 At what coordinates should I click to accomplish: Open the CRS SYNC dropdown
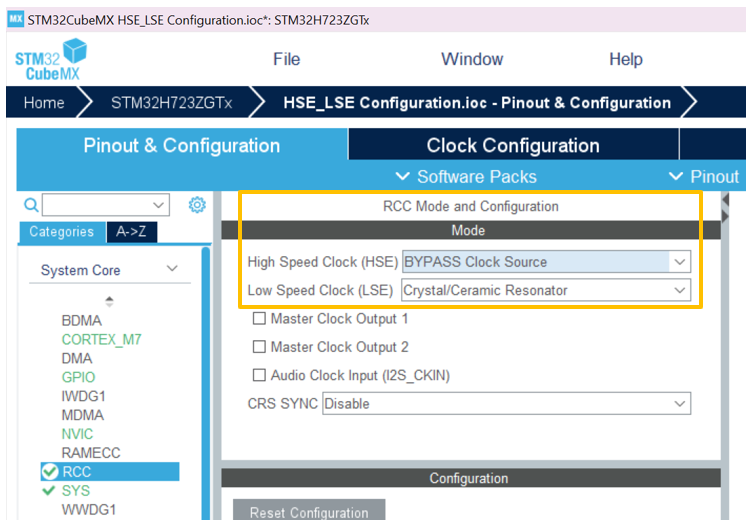click(x=507, y=403)
